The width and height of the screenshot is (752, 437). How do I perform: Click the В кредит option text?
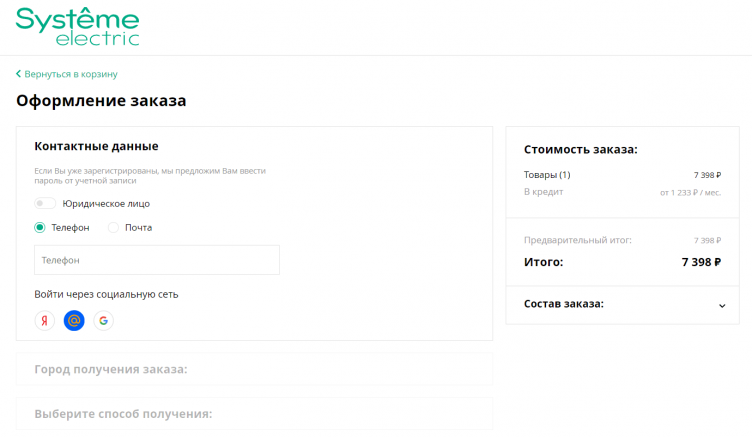543,191
